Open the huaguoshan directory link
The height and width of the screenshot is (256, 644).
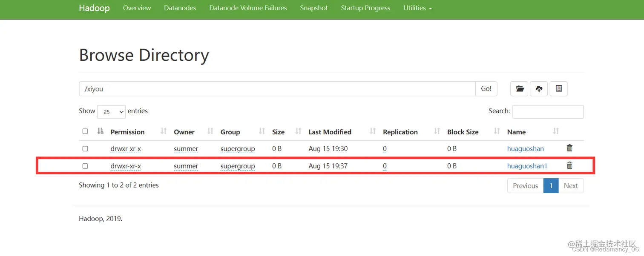(x=525, y=149)
